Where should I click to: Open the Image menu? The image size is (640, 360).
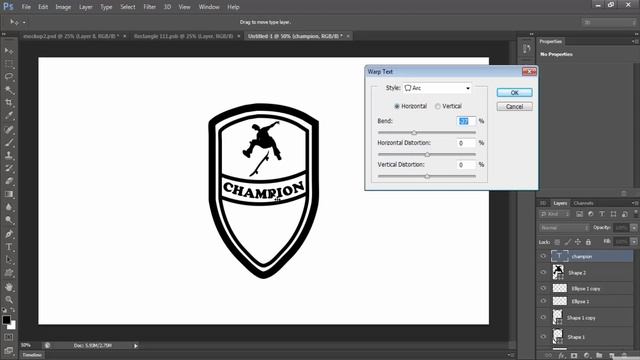click(x=63, y=7)
